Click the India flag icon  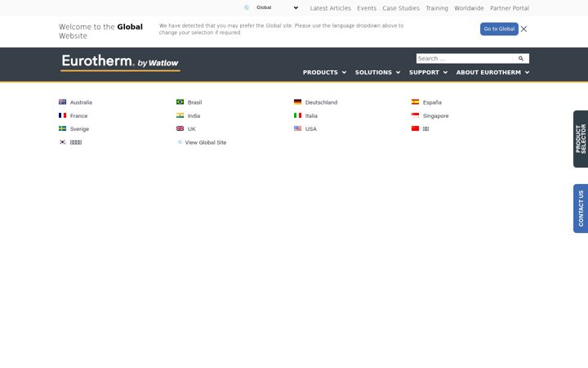click(x=180, y=115)
